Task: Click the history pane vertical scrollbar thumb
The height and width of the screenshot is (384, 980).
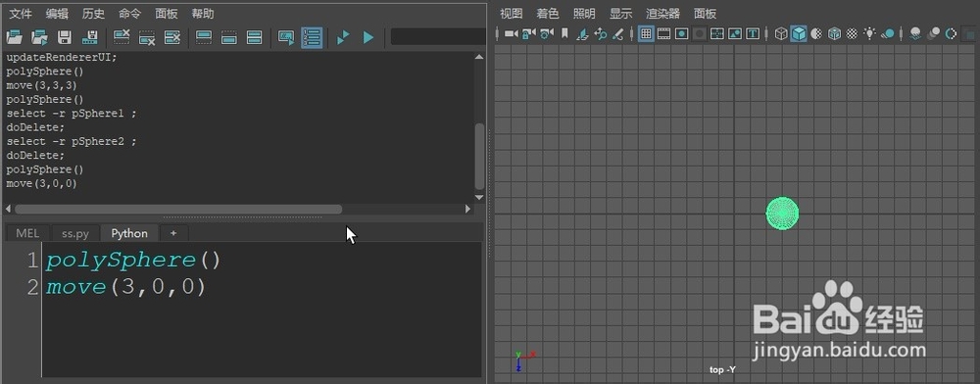Action: pos(479,156)
